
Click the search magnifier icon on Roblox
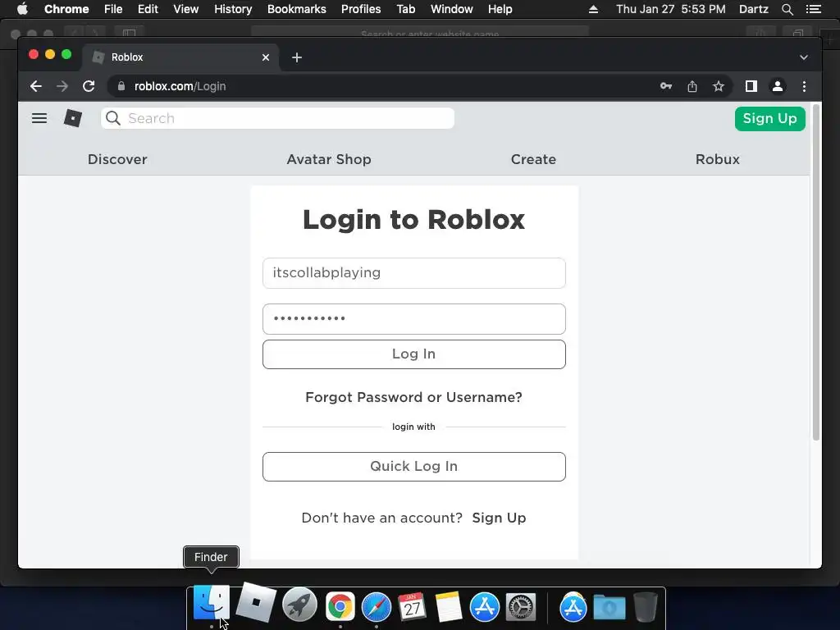pyautogui.click(x=113, y=118)
